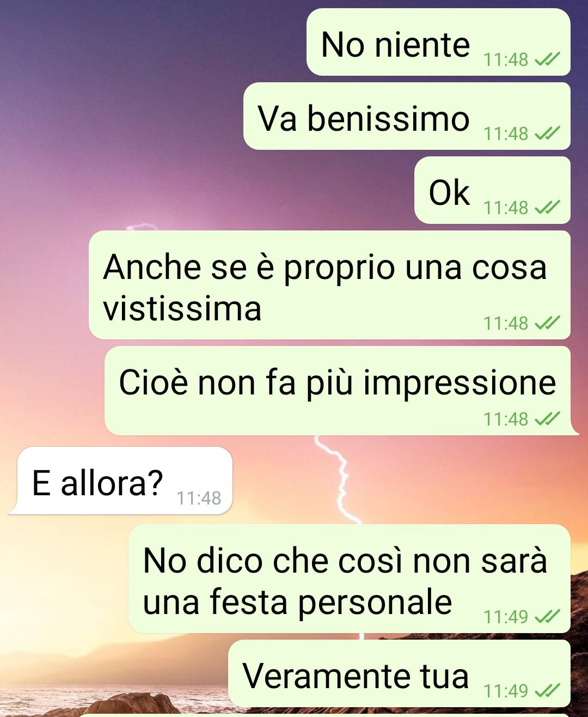The image size is (588, 717).
Task: Click the double ticks on 'festa personale' message
Action: pos(547,616)
